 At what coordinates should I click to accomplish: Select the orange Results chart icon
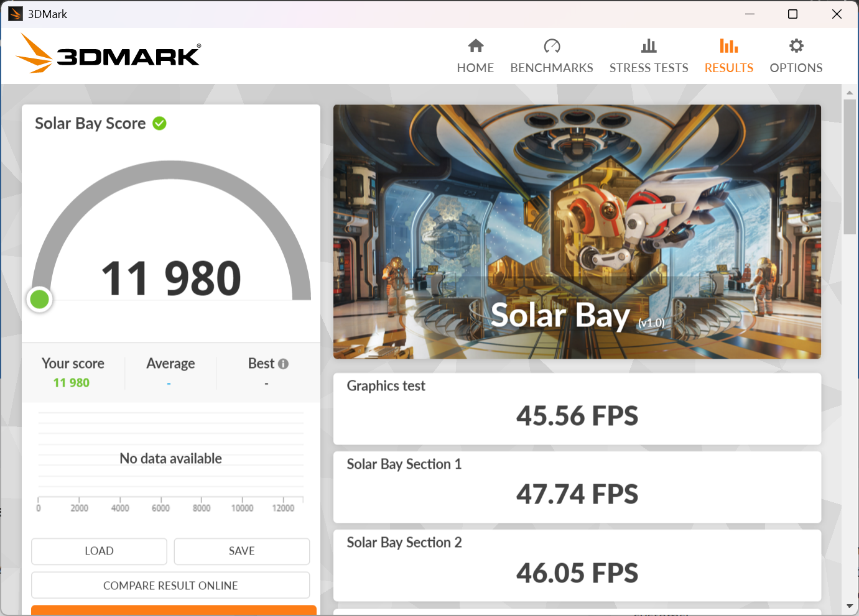[729, 46]
